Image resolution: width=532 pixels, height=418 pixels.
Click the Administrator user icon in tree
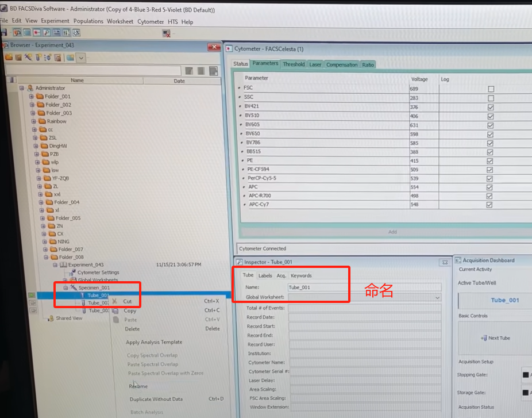30,88
